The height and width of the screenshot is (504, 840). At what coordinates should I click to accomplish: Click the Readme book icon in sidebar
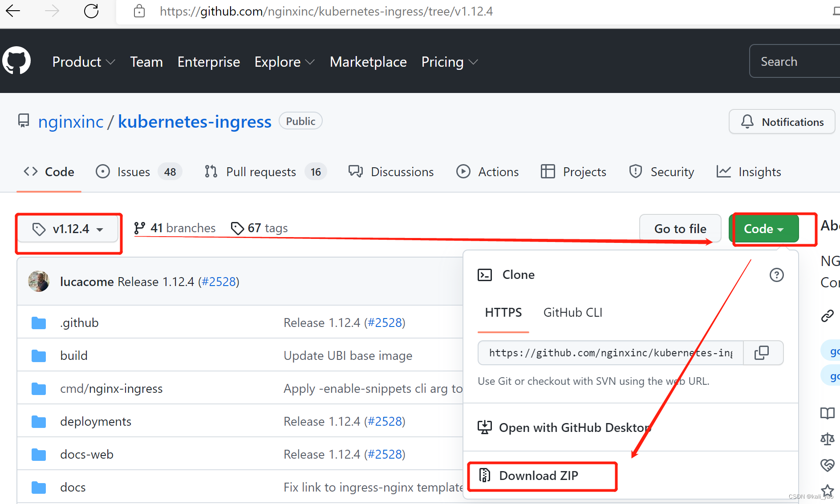point(828,413)
